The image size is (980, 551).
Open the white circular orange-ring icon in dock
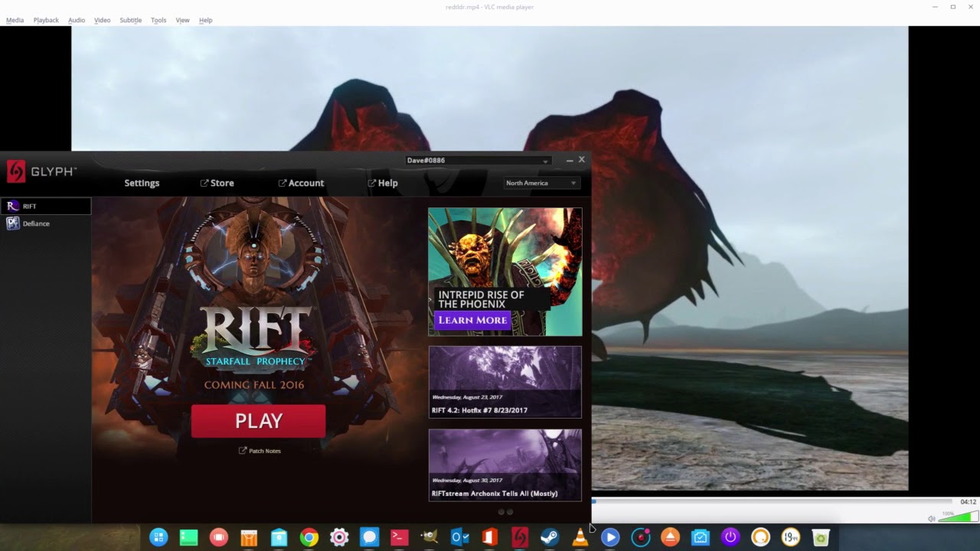[x=760, y=537]
